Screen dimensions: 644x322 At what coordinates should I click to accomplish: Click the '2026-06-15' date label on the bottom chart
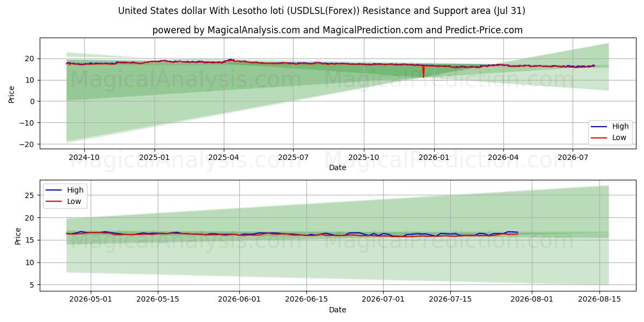tap(306, 300)
